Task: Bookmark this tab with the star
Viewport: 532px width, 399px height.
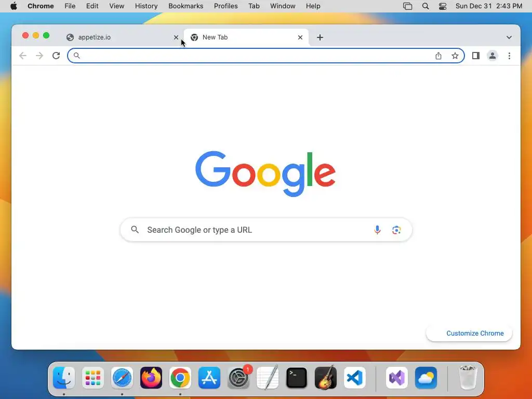Action: tap(455, 56)
